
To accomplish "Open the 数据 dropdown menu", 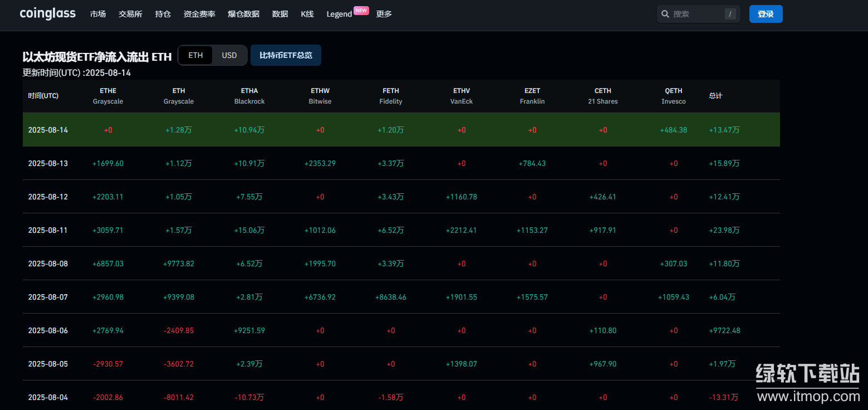I will (x=280, y=14).
